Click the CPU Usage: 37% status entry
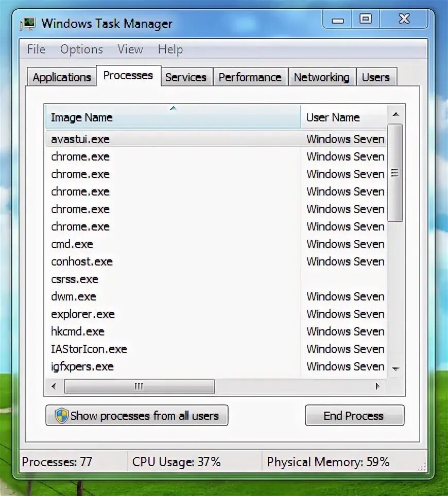Screen dimensions: 448x496 coord(176,462)
